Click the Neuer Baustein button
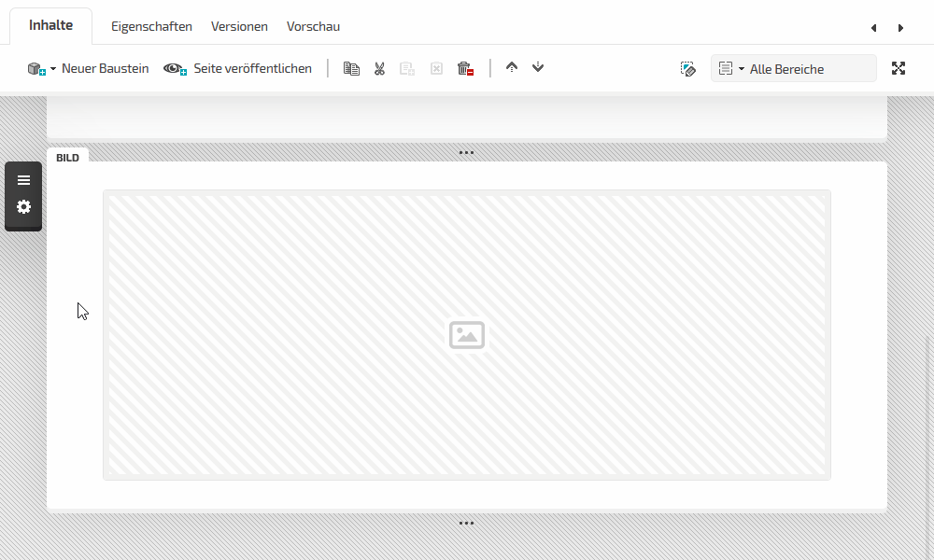Screen dimensions: 934x560 click(104, 68)
